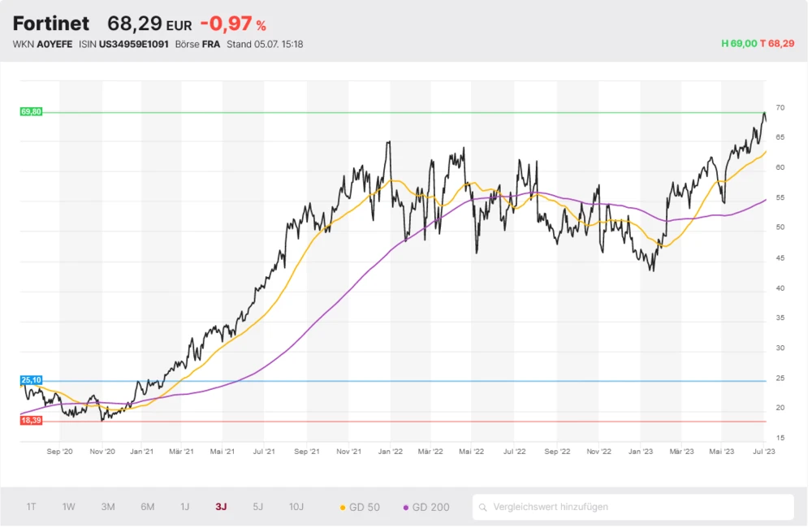Select the 1T time range
Screen dimensions: 812x528
pyautogui.click(x=31, y=507)
